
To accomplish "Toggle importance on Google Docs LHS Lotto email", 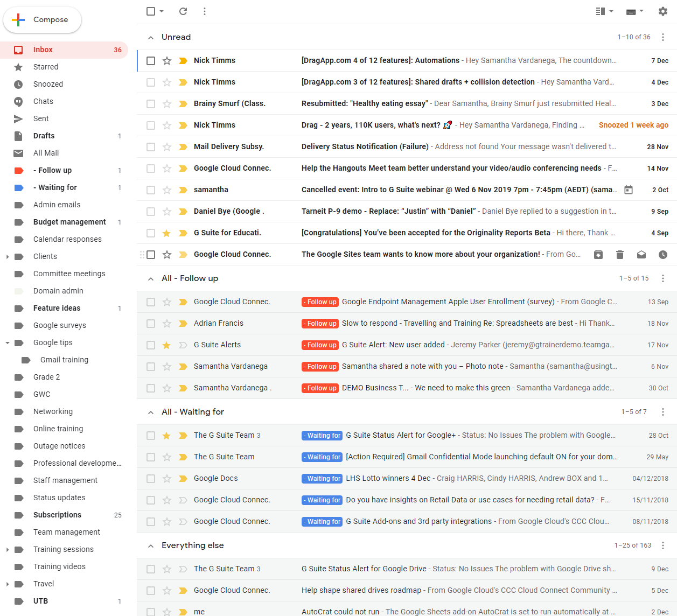I will tap(183, 479).
